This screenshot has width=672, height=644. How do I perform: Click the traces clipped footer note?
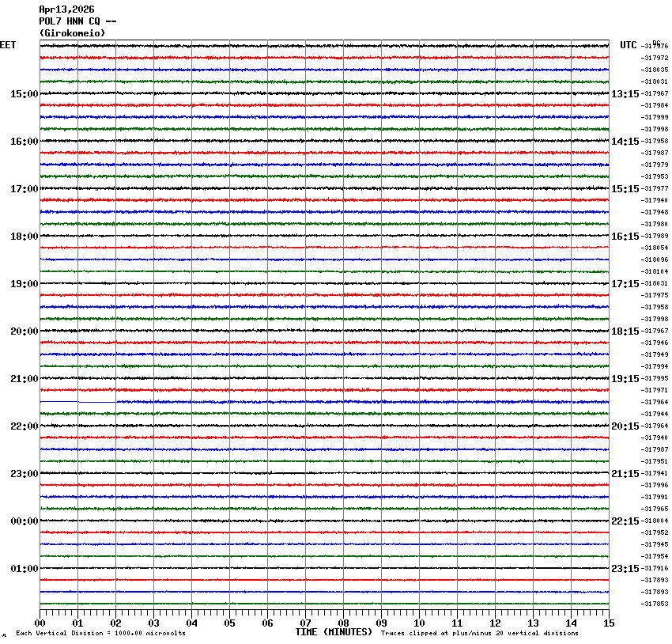[x=479, y=633]
